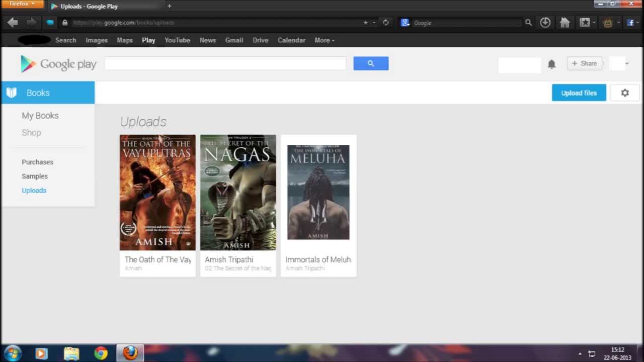Show hidden tray icons arrow
Screen dimensions: 644x362
580,354
